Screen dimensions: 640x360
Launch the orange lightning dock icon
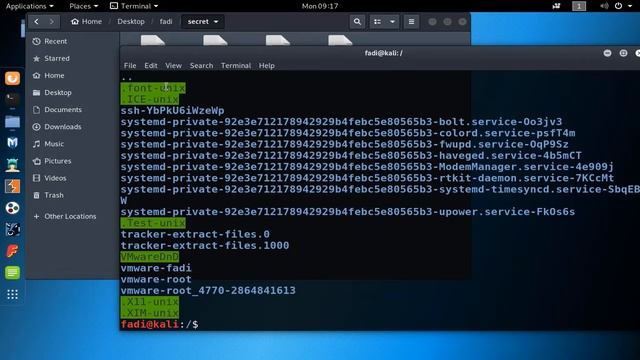pyautogui.click(x=12, y=187)
